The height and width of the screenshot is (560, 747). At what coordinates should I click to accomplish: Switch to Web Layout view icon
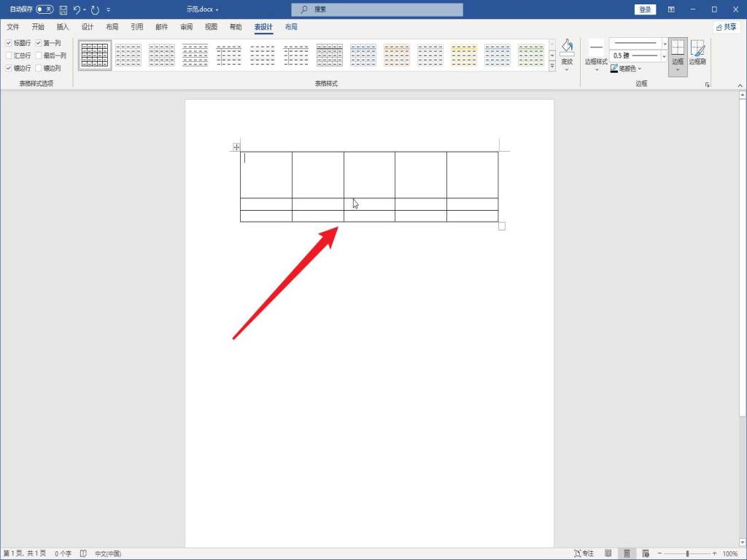(x=646, y=553)
